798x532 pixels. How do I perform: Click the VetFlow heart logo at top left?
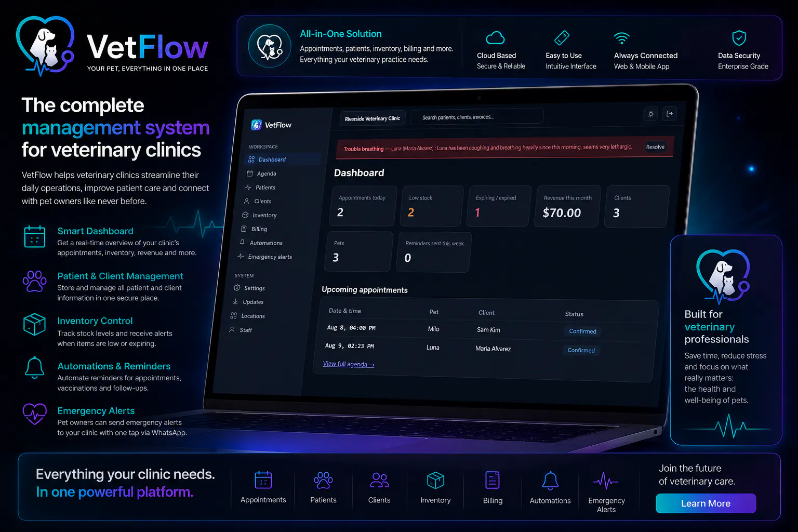click(x=45, y=46)
